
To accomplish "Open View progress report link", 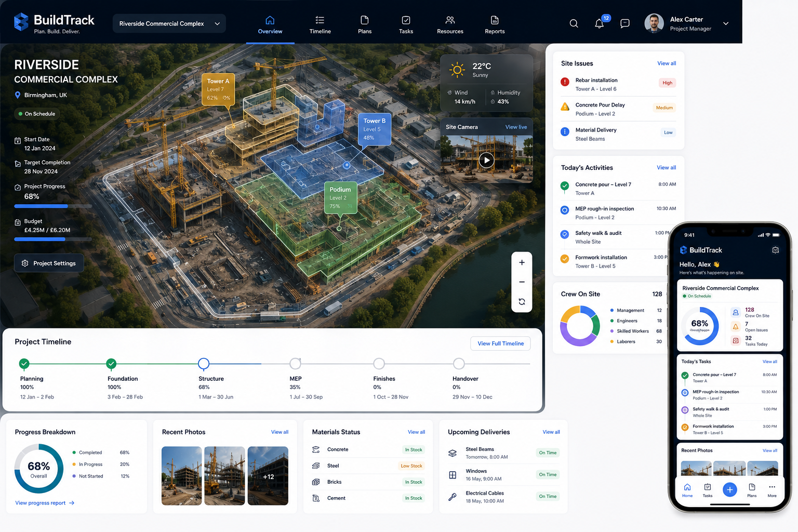I will 45,503.
